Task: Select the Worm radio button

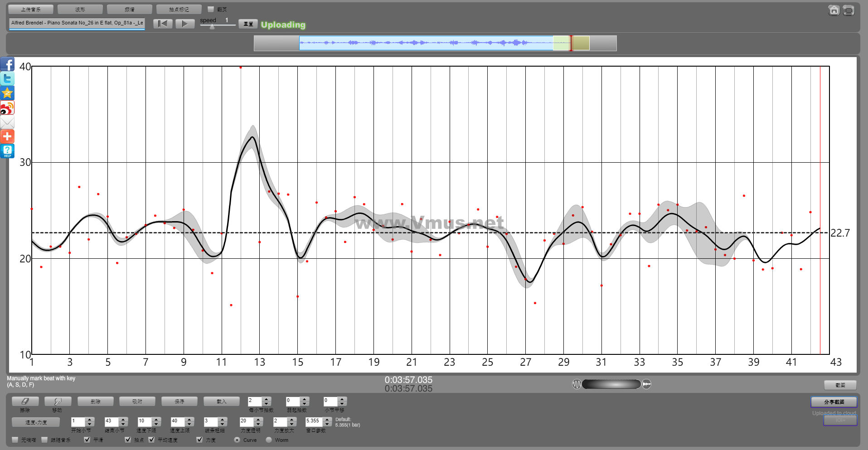Action: 269,440
